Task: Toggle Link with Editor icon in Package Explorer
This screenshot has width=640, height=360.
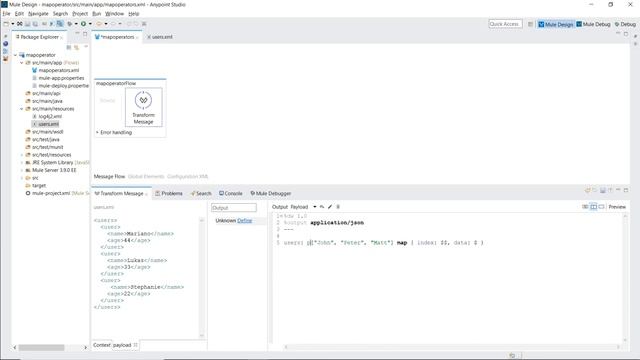Action: tap(76, 47)
